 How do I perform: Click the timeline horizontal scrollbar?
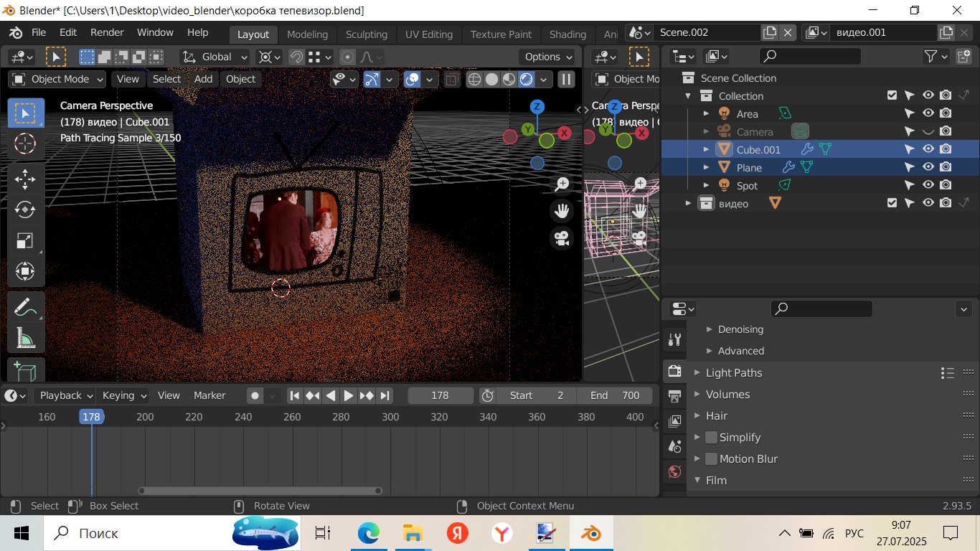click(260, 491)
